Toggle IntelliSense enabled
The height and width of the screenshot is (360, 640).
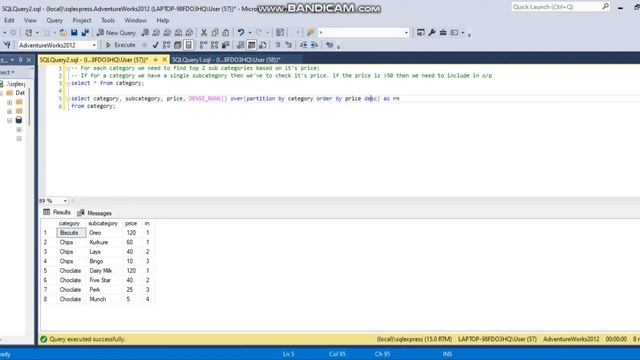189,45
